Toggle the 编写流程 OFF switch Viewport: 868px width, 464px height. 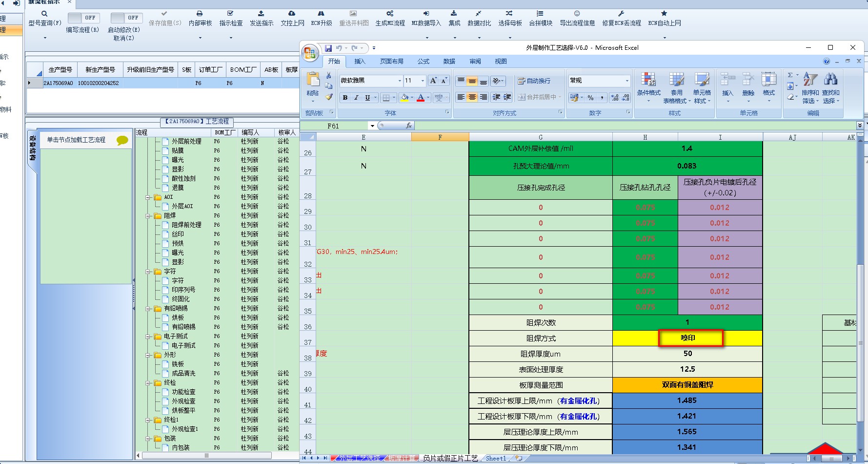click(83, 18)
